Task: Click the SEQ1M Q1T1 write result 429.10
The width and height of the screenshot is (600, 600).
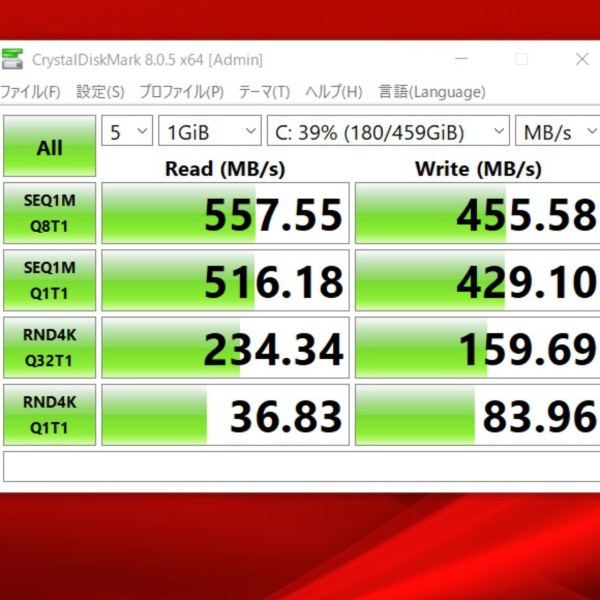Action: [x=478, y=280]
